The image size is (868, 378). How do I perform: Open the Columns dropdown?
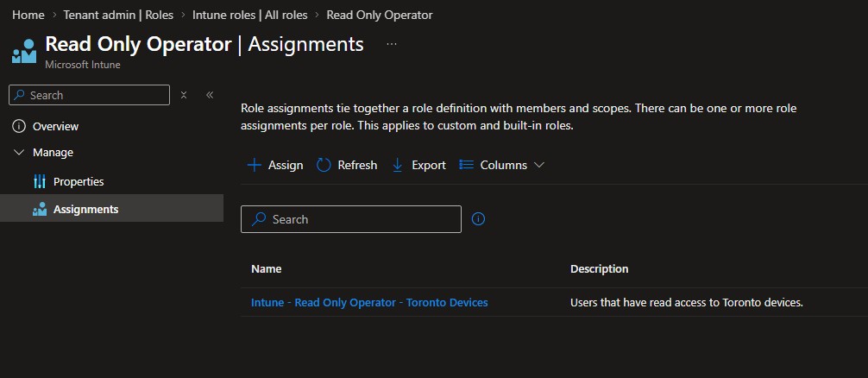(x=501, y=165)
